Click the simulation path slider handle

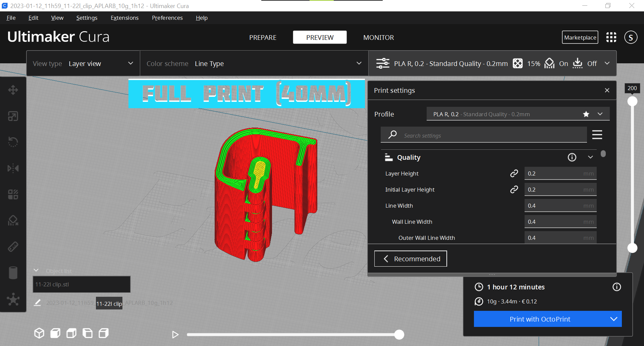pos(399,334)
